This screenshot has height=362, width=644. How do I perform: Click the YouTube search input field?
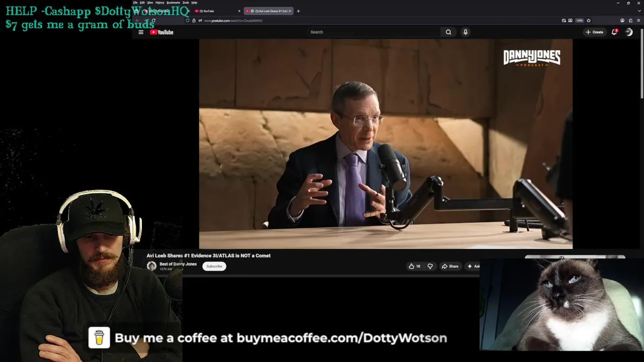374,32
